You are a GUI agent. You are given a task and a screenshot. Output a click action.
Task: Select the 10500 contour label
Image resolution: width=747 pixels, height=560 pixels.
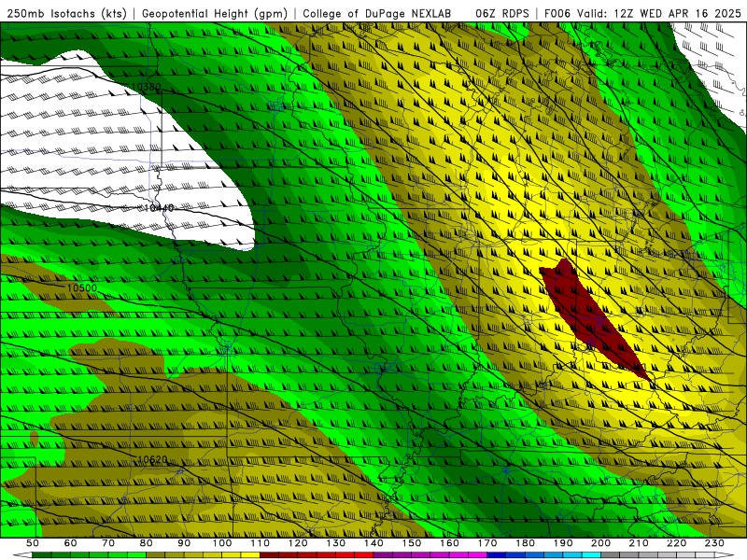coord(81,288)
